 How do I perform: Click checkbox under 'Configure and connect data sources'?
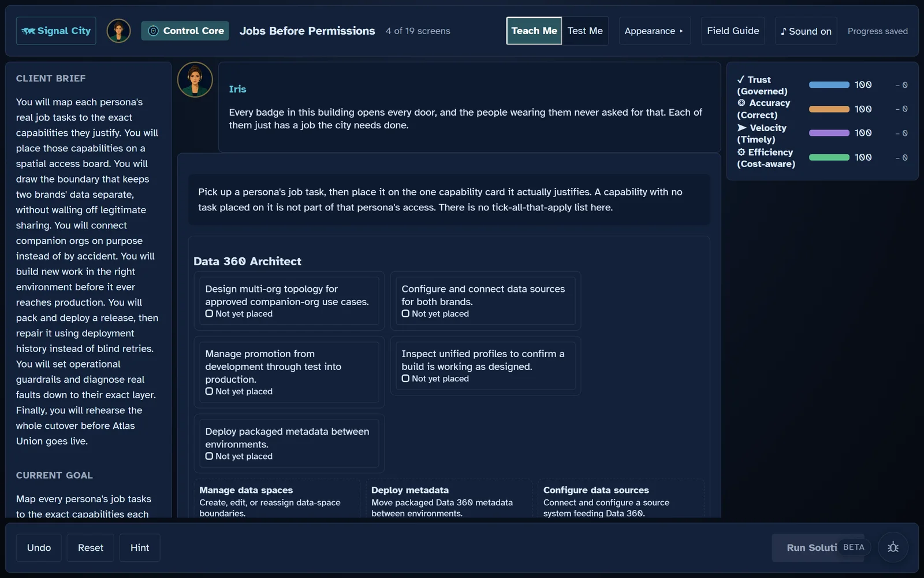point(405,314)
